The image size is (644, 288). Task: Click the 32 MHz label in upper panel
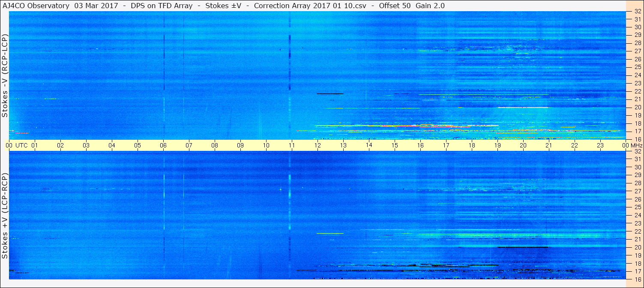pyautogui.click(x=637, y=12)
